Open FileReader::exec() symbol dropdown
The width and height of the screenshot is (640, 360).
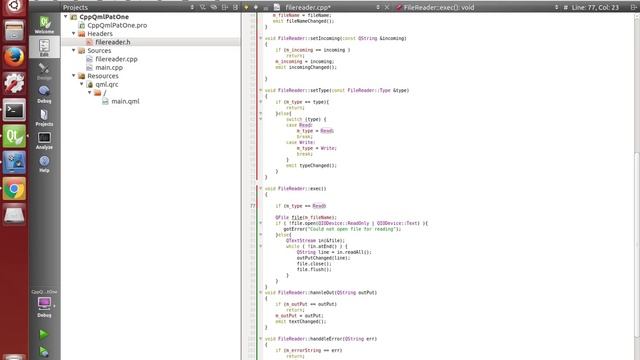pyautogui.click(x=556, y=7)
